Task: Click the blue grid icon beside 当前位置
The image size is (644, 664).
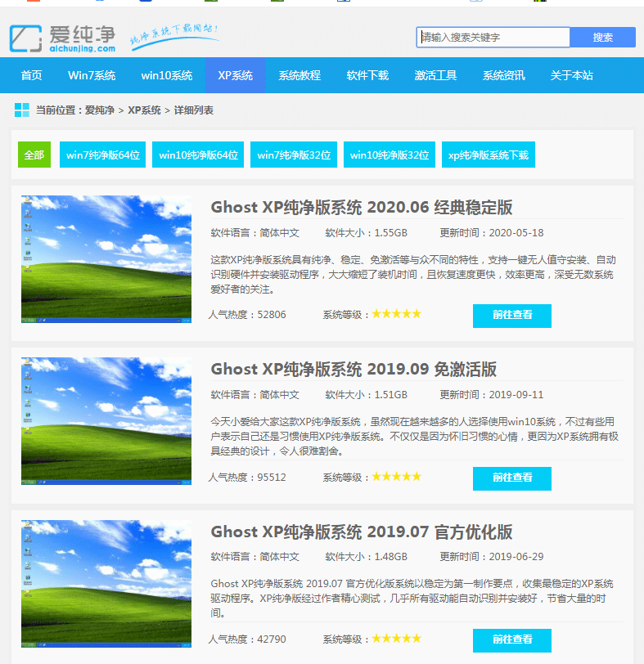Action: click(x=21, y=110)
